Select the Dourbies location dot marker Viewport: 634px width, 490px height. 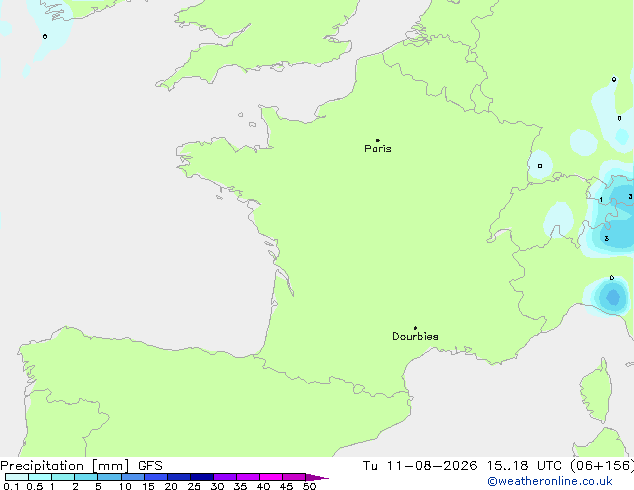[x=415, y=328]
